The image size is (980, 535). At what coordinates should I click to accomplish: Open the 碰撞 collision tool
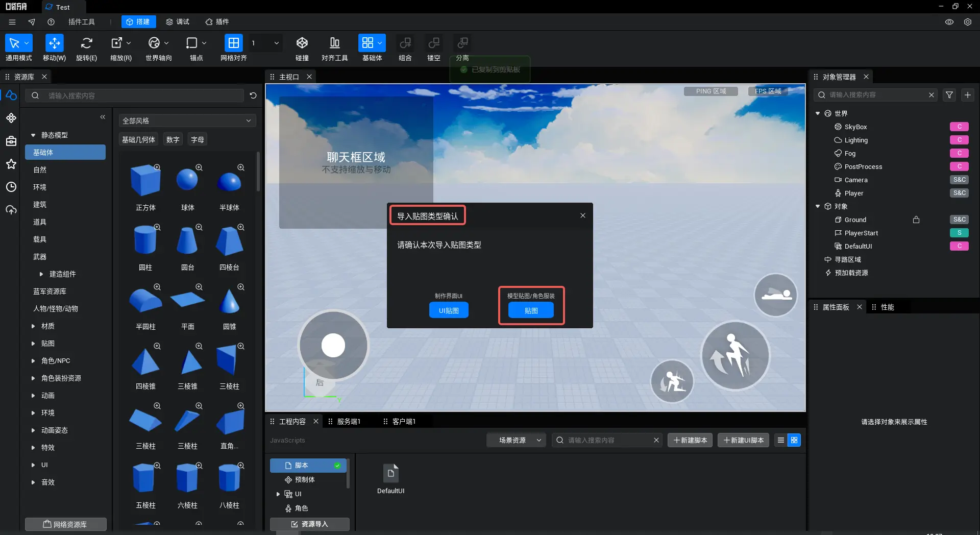pyautogui.click(x=302, y=48)
